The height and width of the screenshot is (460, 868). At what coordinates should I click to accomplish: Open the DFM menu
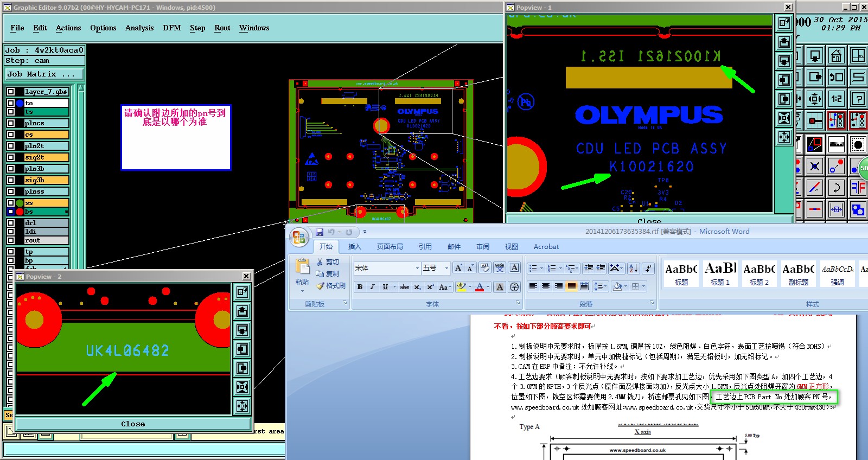(x=172, y=28)
